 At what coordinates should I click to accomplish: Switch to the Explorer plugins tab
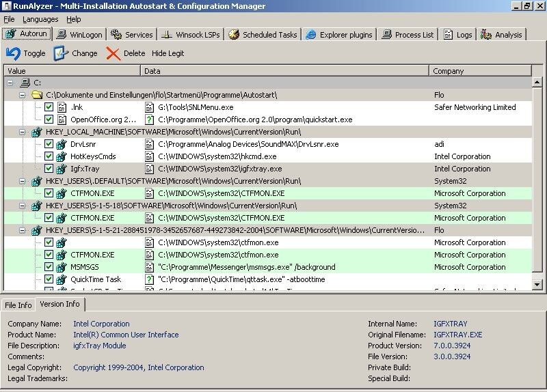click(x=339, y=35)
